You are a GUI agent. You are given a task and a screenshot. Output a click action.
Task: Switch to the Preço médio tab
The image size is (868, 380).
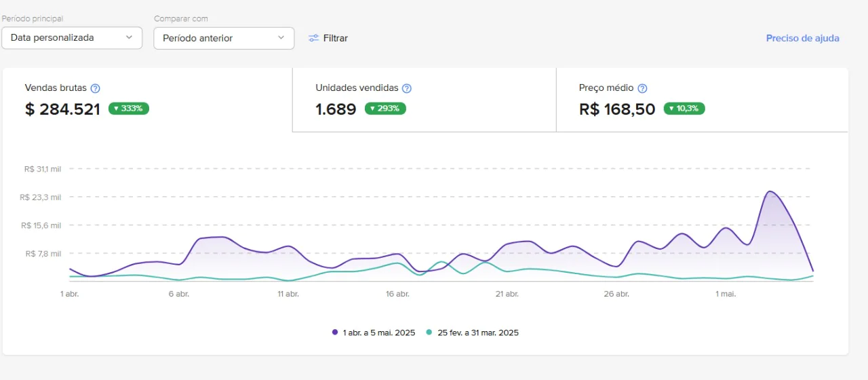[702, 99]
